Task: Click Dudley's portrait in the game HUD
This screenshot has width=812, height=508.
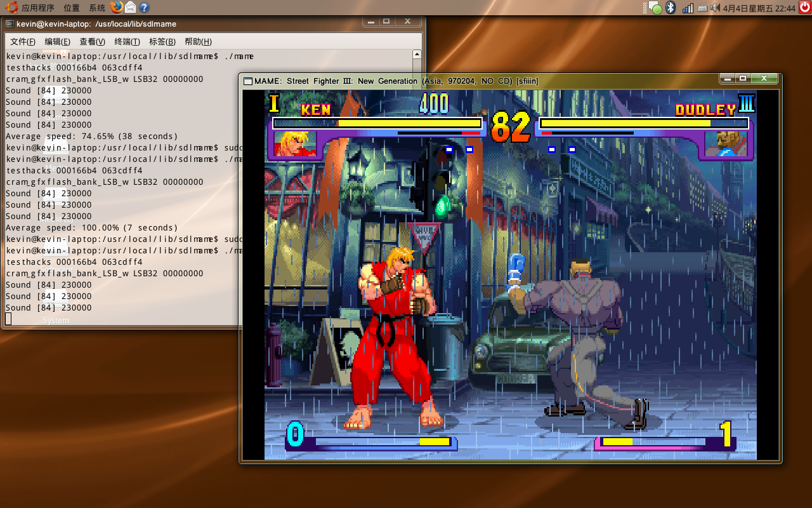Action: [728, 144]
